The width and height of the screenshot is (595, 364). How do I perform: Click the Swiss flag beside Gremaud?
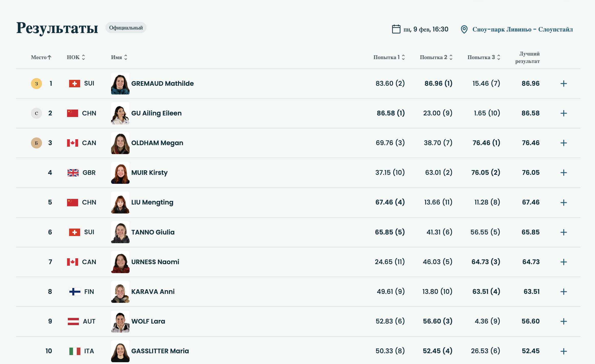[75, 83]
